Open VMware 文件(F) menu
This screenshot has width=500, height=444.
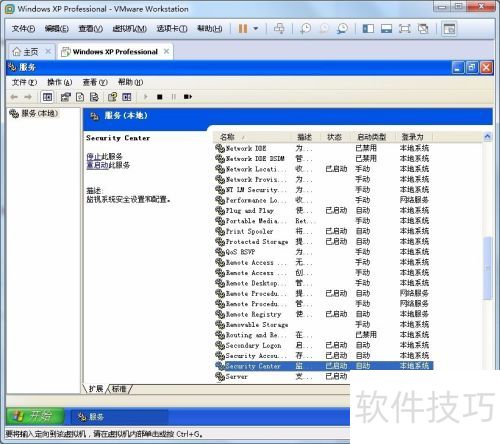pos(23,29)
